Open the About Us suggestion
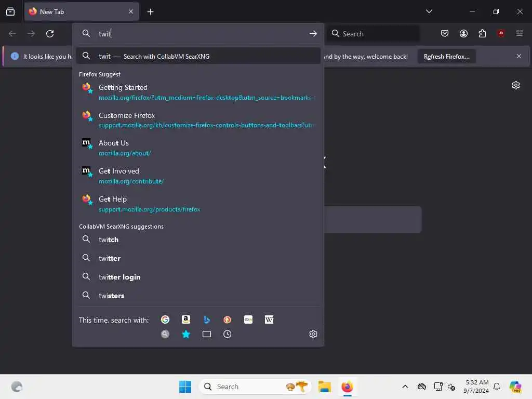This screenshot has width=532, height=399. pyautogui.click(x=198, y=148)
